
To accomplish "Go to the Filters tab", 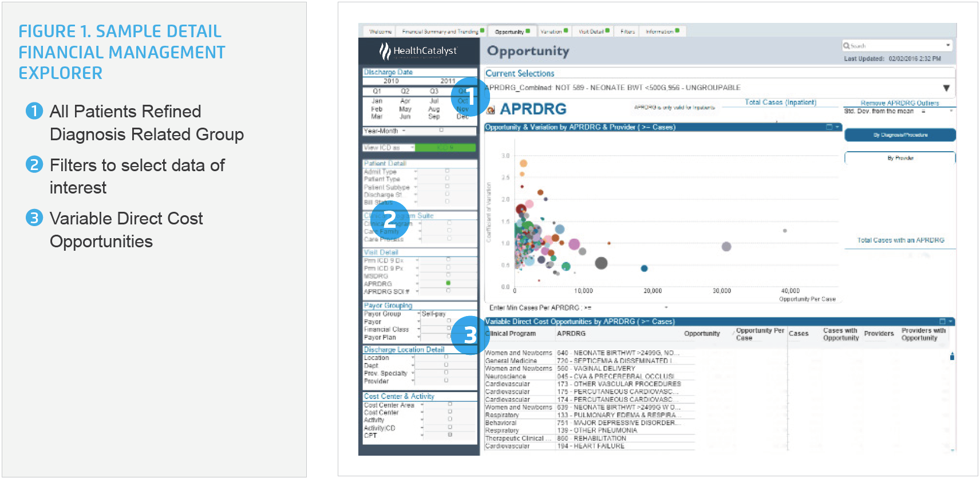I will [x=627, y=31].
